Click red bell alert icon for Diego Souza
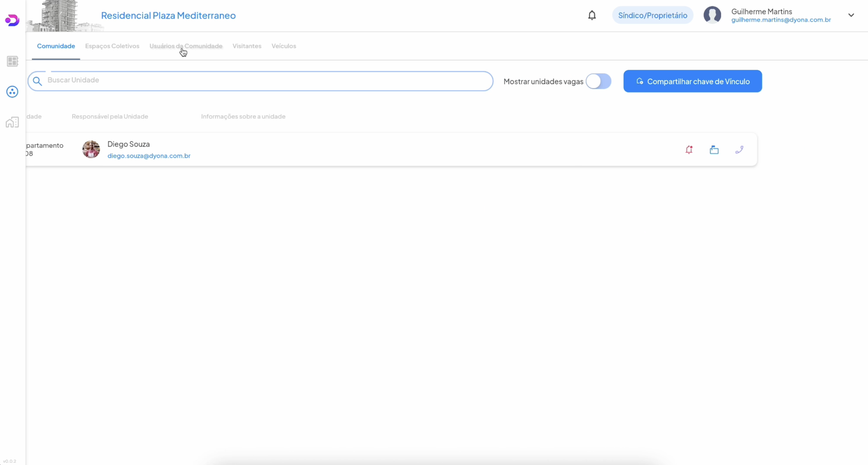The height and width of the screenshot is (465, 868). pos(689,149)
